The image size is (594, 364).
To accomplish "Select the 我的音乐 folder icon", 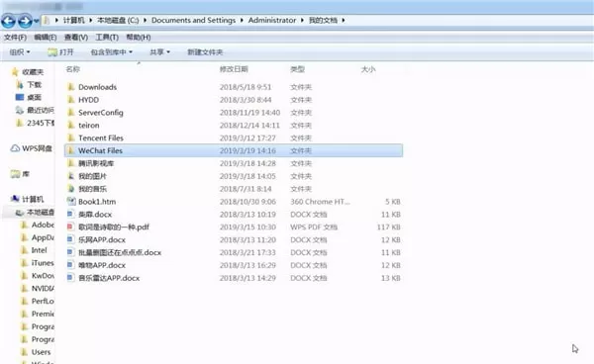I will 71,189.
